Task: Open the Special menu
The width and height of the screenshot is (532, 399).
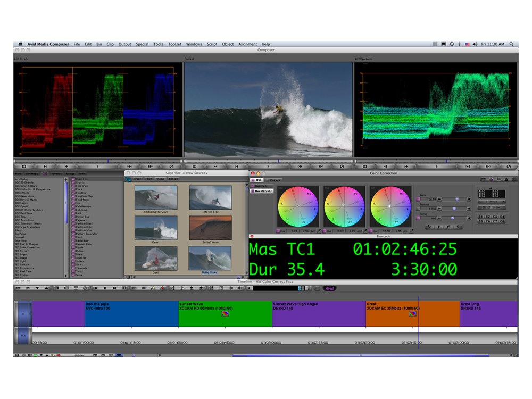Action: pyautogui.click(x=142, y=44)
